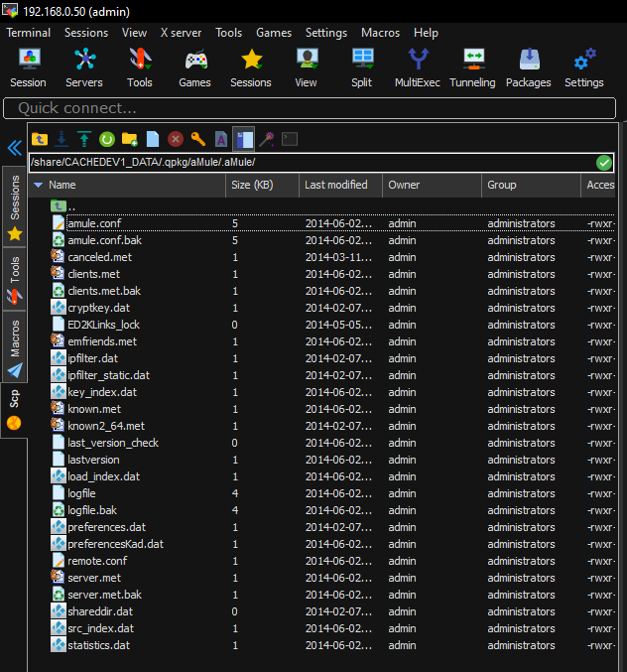The width and height of the screenshot is (627, 672).
Task: Toggle the highlighted file list view icon
Action: pyautogui.click(x=244, y=139)
